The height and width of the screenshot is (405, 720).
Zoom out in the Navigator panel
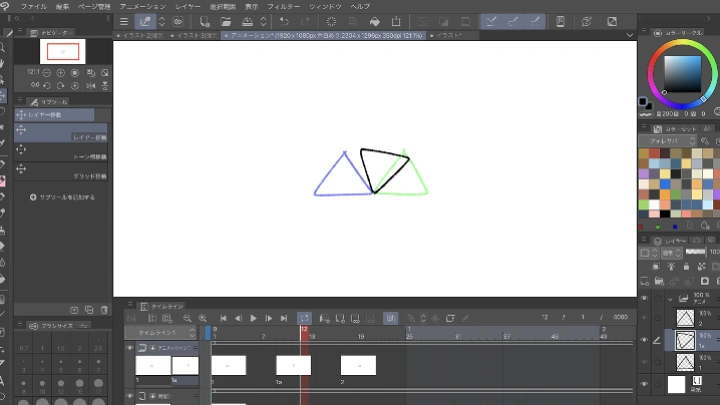coord(47,73)
